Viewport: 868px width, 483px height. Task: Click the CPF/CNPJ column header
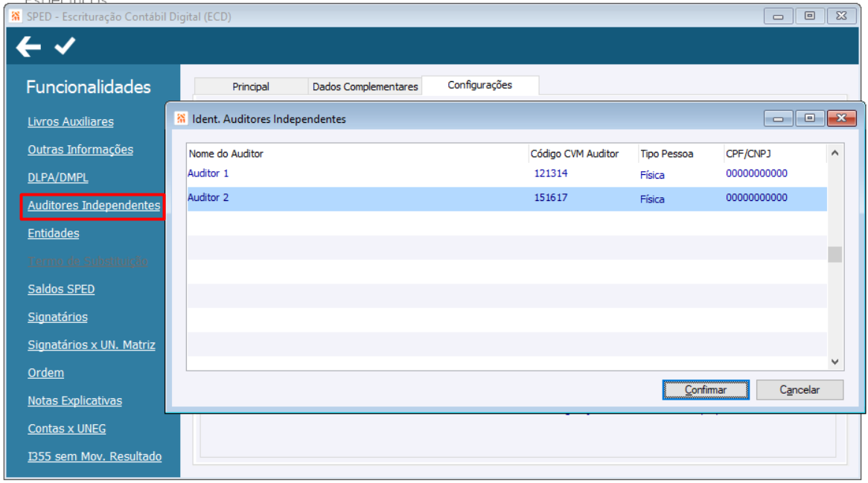pyautogui.click(x=775, y=154)
